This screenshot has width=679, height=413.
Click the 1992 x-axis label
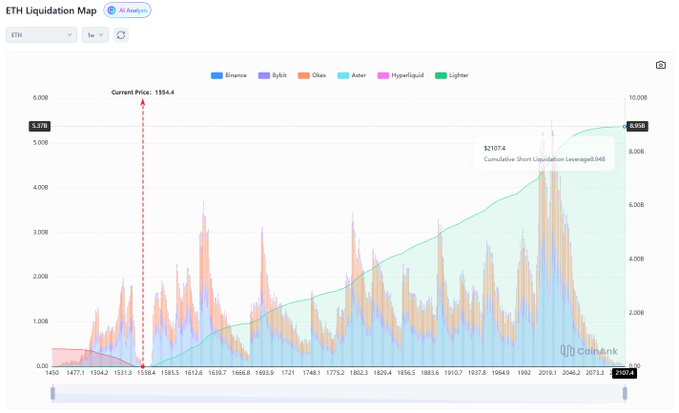[524, 372]
